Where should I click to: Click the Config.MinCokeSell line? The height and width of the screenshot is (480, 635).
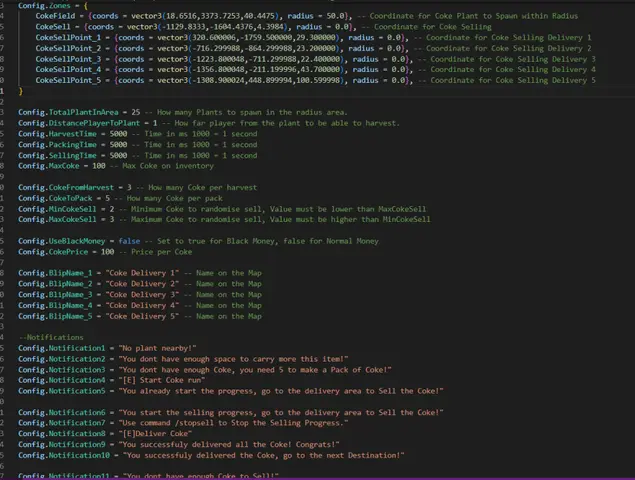coord(222,209)
